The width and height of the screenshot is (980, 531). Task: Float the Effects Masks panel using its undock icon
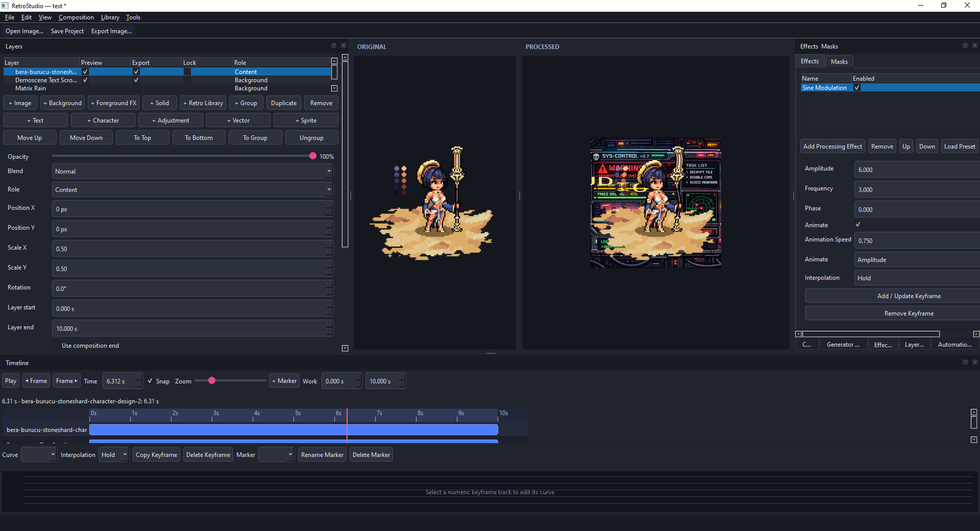pyautogui.click(x=965, y=45)
